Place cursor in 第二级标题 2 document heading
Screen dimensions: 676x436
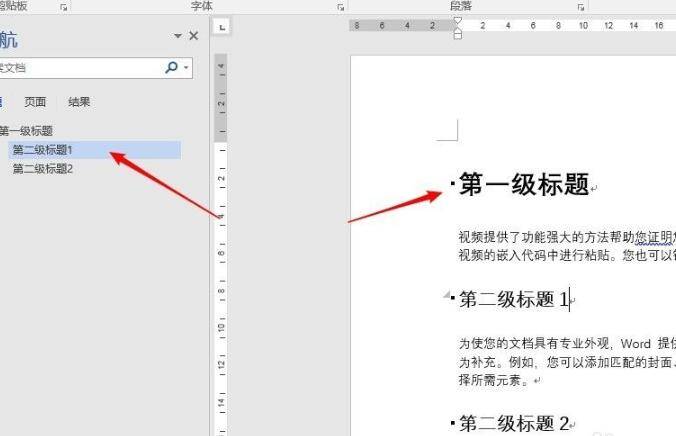pos(513,423)
